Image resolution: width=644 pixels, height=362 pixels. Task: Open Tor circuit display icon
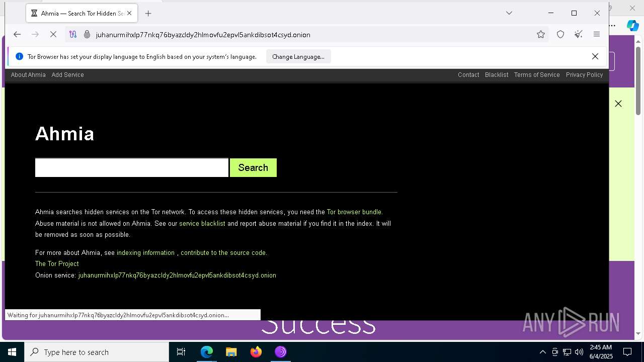[73, 35]
